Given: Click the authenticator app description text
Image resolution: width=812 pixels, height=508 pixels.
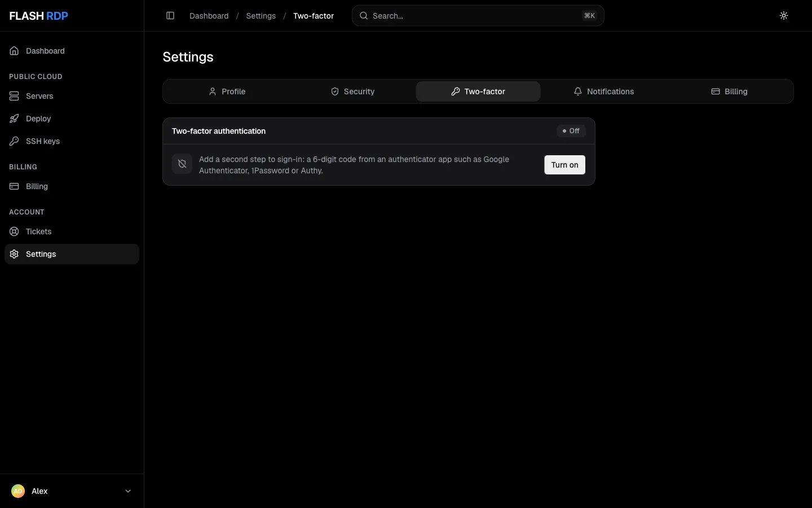Looking at the screenshot, I should (x=354, y=165).
